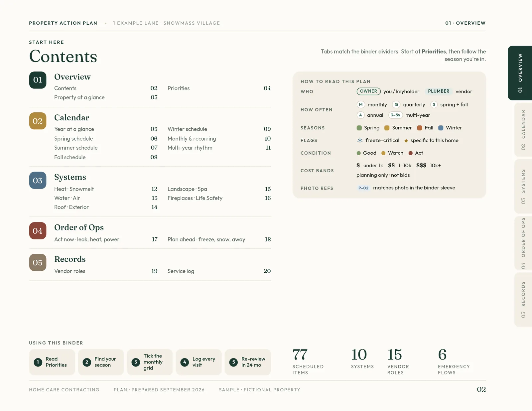This screenshot has height=411, width=532.
Task: Click step 1 circle for Read Priorities
Action: point(38,362)
